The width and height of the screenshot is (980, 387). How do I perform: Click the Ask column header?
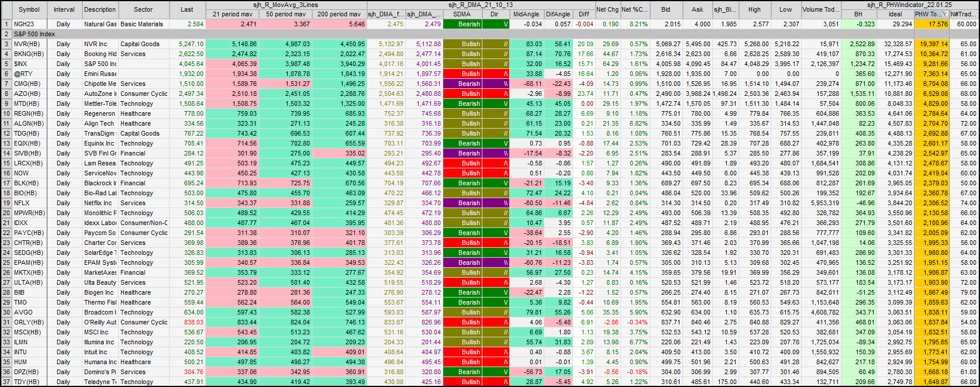coord(698,9)
